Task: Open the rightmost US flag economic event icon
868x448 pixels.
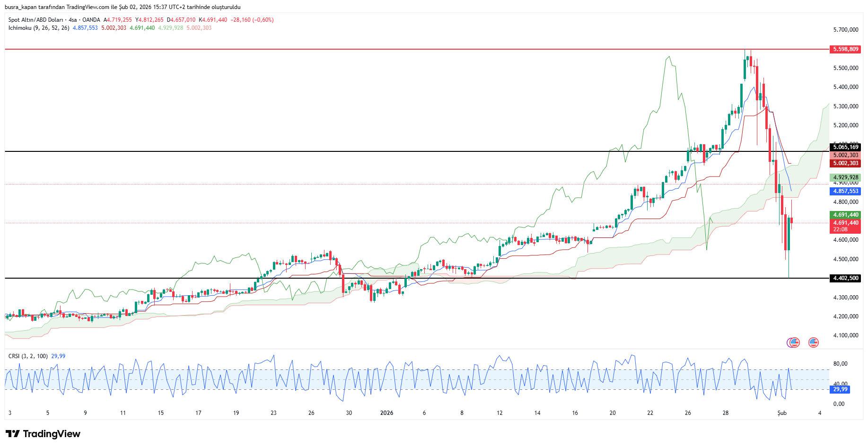Action: coord(813,343)
